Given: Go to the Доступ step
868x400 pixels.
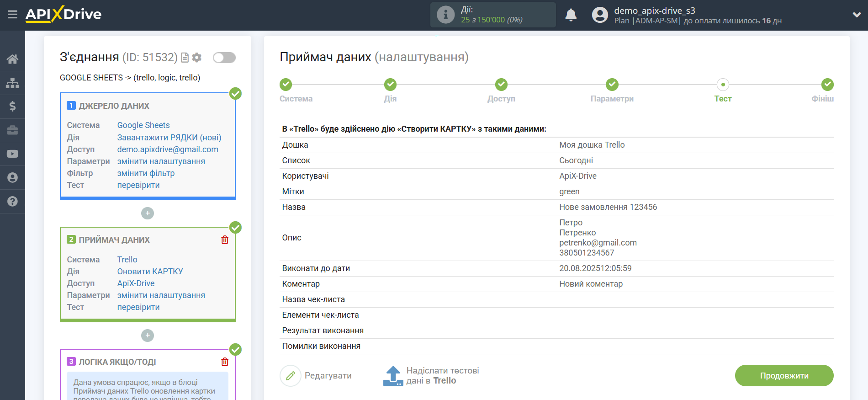Looking at the screenshot, I should 501,85.
